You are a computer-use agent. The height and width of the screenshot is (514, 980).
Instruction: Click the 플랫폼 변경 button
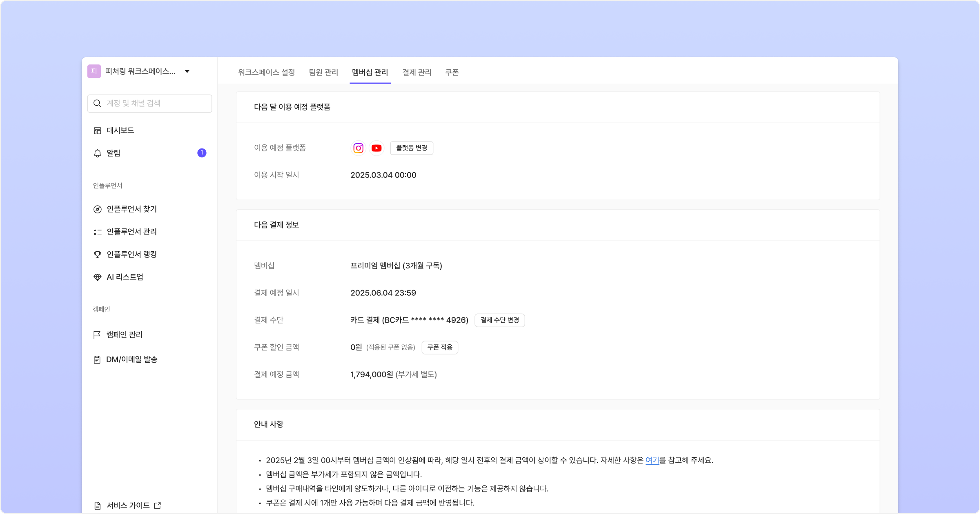tap(412, 148)
